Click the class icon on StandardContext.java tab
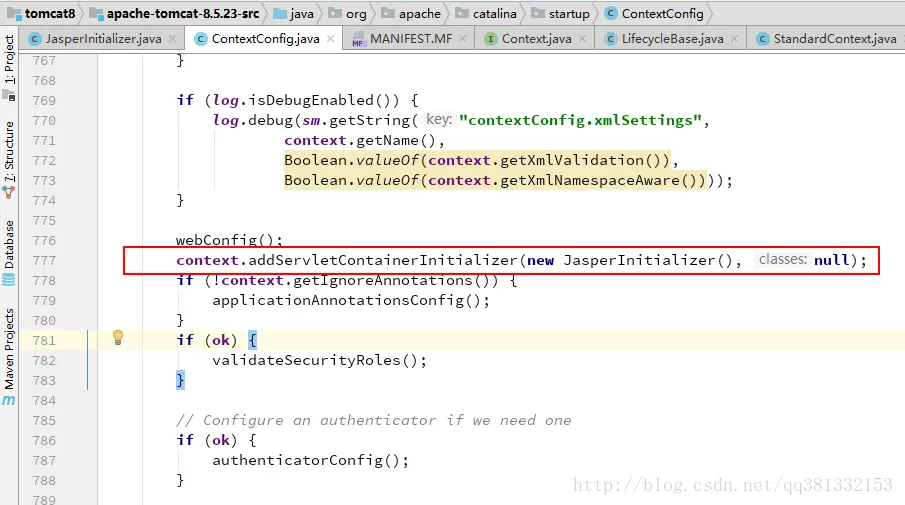This screenshot has height=505, width=905. (762, 39)
